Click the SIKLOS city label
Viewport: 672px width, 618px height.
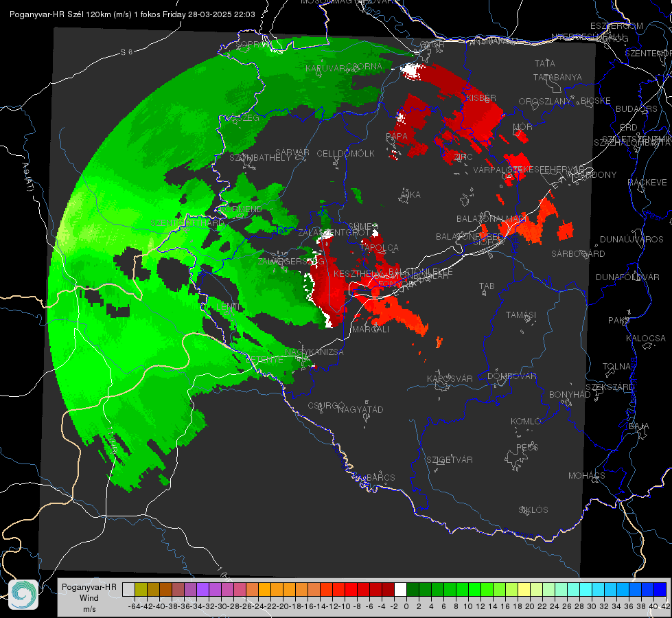pyautogui.click(x=533, y=510)
